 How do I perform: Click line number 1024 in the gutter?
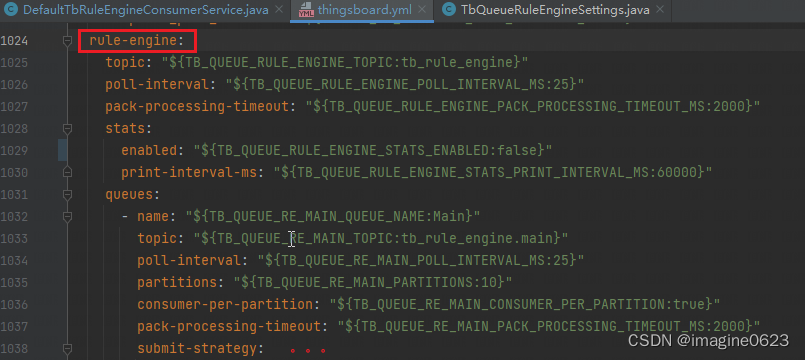14,41
